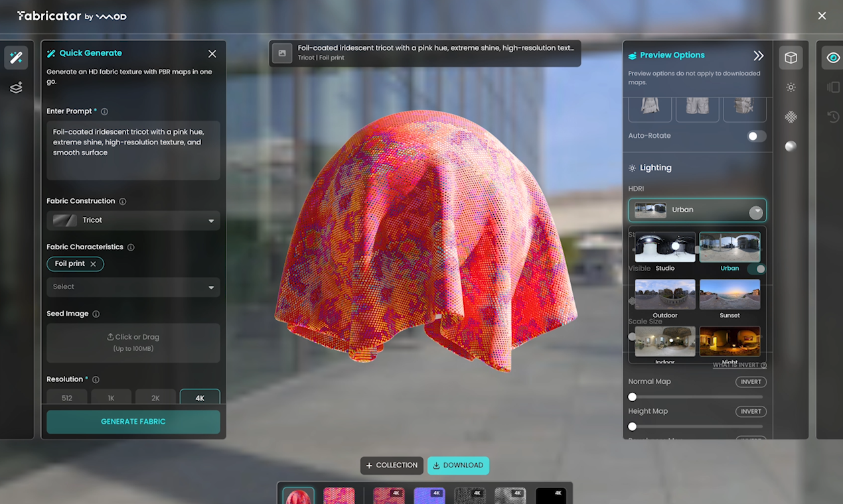Viewport: 843px width, 504px height.
Task: Toggle the Auto-Rotate switch
Action: tap(756, 136)
